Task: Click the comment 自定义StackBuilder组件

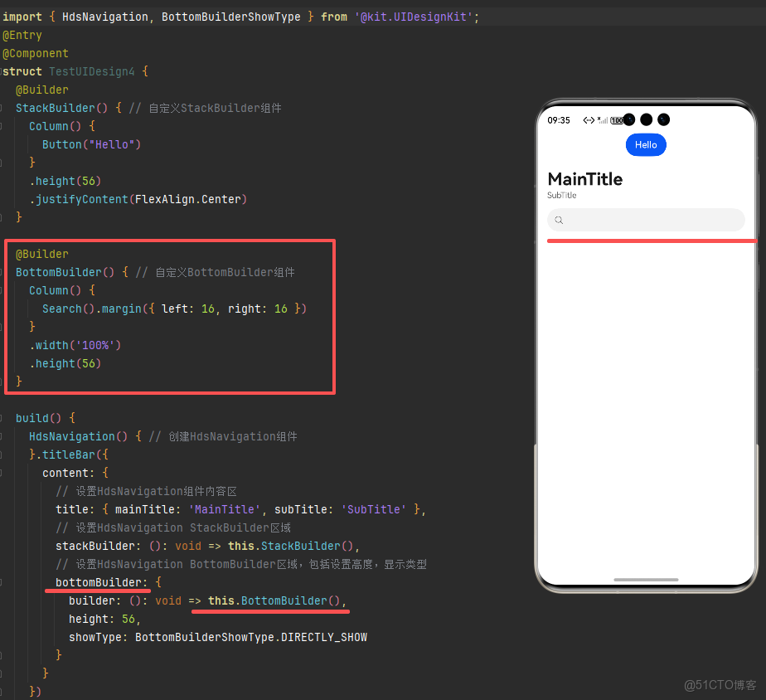Action: [x=215, y=108]
